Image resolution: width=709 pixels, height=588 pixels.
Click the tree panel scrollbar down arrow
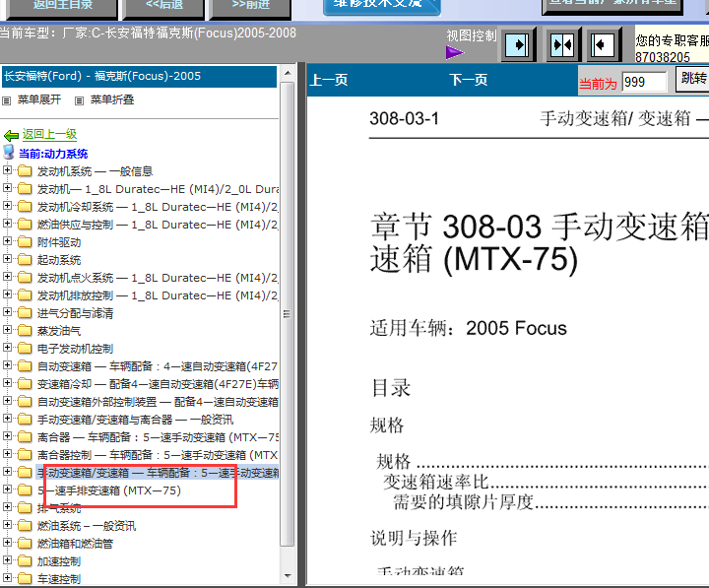288,576
